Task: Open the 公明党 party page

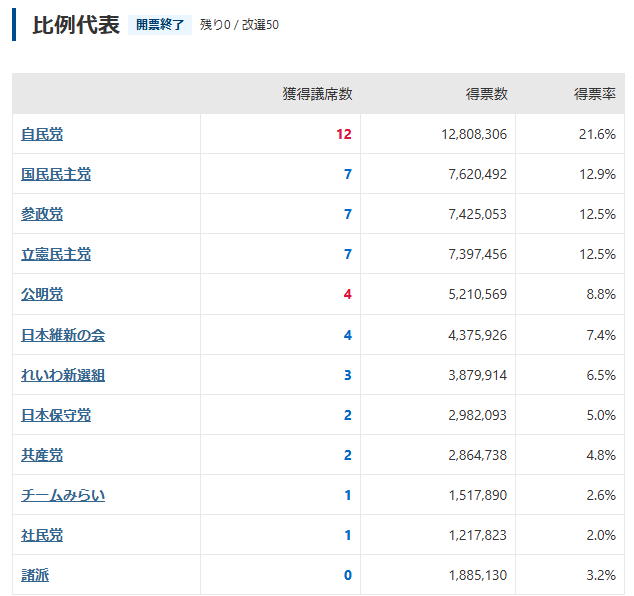Action: click(42, 294)
